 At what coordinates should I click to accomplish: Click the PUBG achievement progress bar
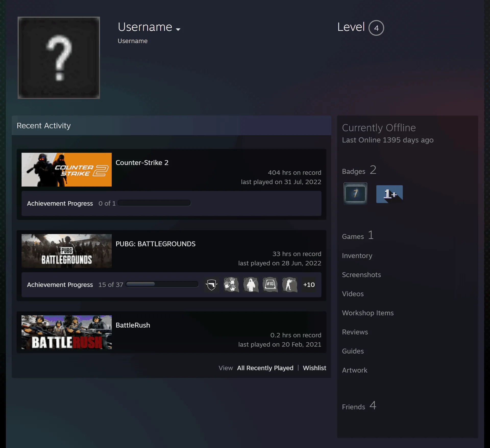162,284
